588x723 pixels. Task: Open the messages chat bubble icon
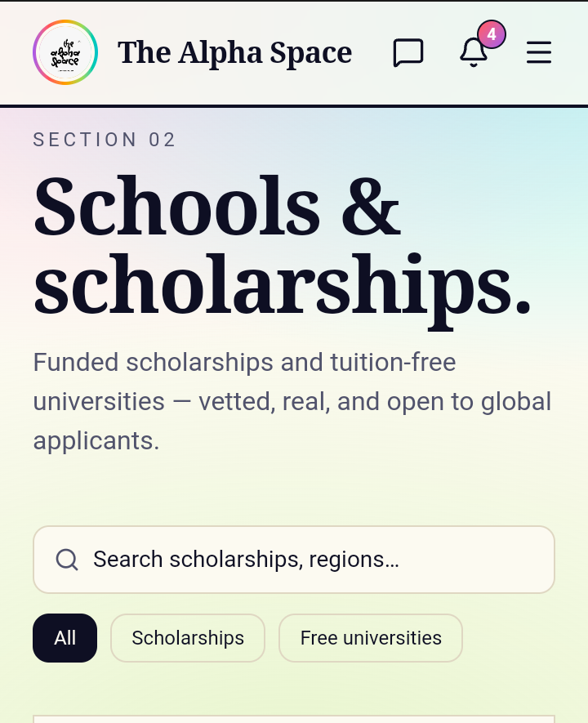(x=408, y=52)
